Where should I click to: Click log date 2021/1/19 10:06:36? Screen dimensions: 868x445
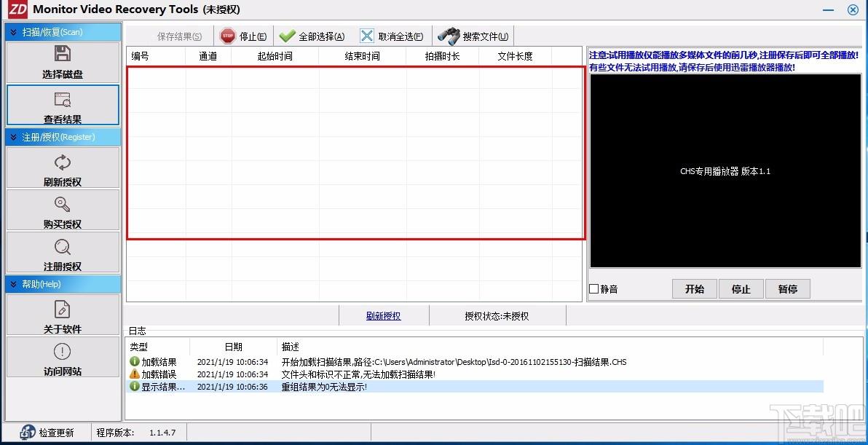point(232,387)
